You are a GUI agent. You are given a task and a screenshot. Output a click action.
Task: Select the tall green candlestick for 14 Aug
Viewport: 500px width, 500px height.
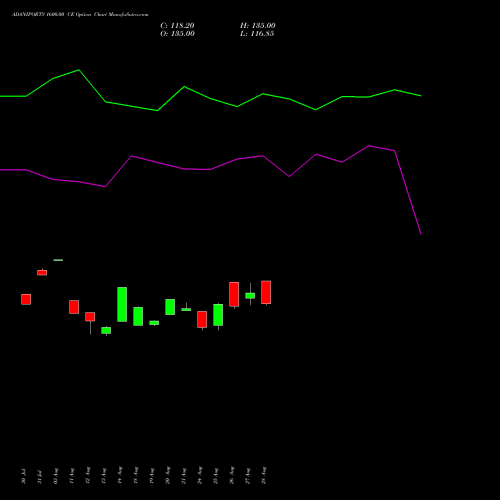pos(122,304)
